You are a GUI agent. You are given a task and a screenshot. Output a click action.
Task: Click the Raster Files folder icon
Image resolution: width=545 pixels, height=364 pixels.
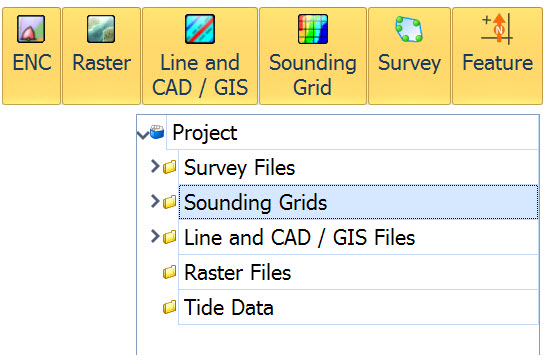pos(170,272)
